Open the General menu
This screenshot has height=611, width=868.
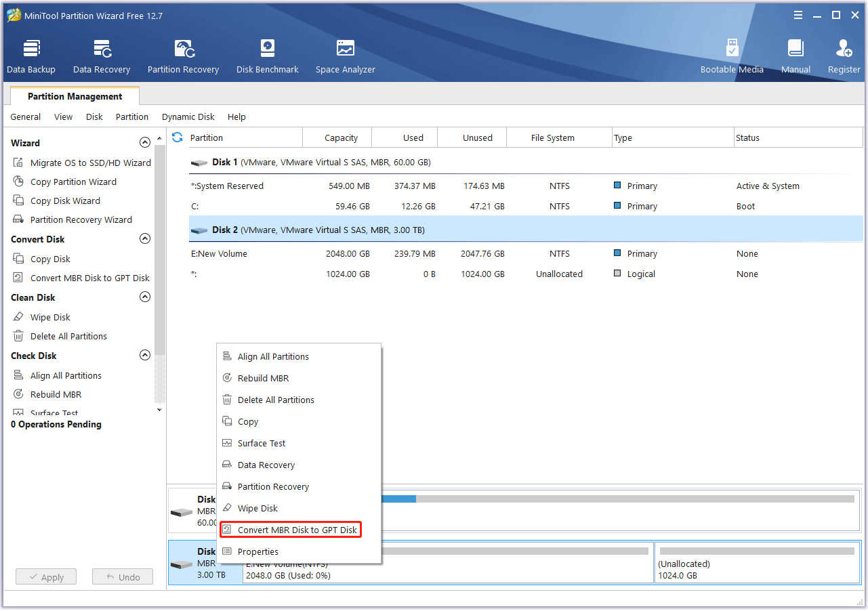click(x=25, y=117)
